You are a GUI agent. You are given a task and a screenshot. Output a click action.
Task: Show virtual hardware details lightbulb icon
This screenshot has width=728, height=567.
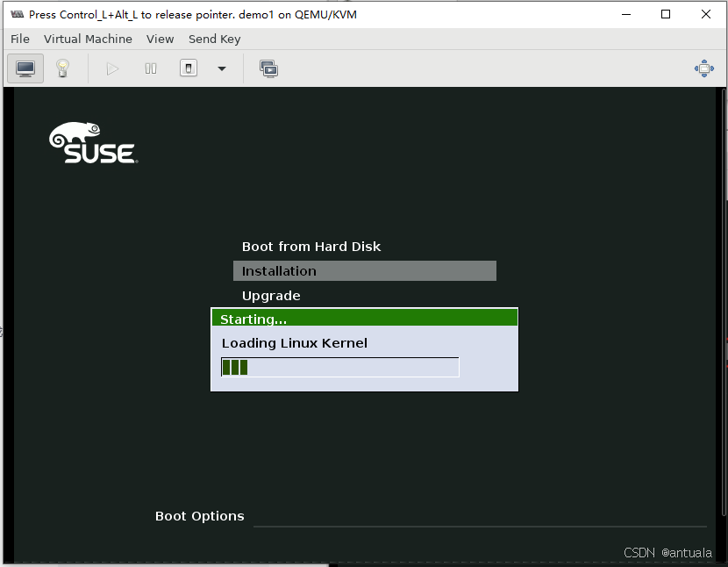point(62,68)
